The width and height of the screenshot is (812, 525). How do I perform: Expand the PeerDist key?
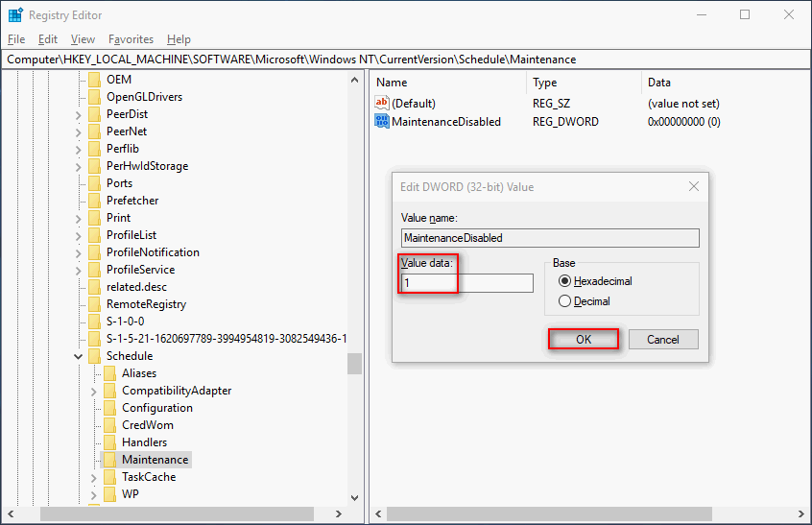click(x=78, y=114)
